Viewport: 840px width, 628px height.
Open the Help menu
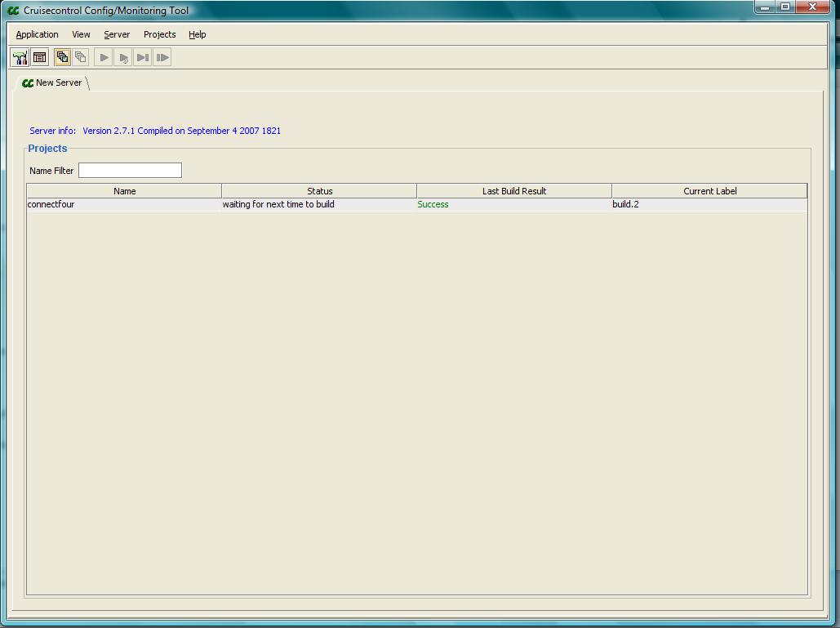[x=197, y=34]
